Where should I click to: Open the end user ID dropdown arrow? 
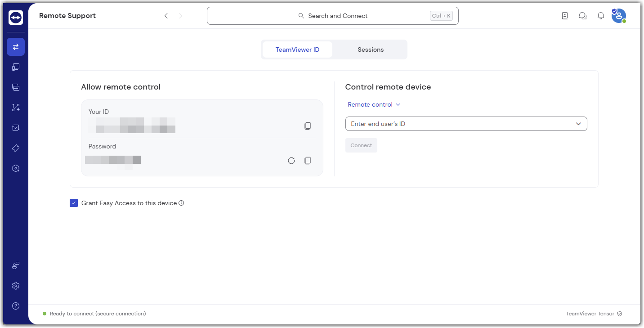pos(579,124)
